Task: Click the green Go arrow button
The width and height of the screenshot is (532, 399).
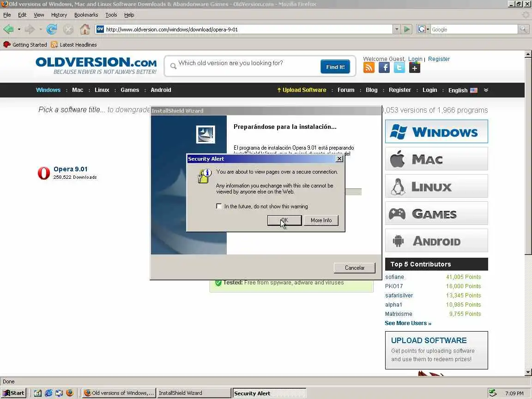Action: (406, 29)
